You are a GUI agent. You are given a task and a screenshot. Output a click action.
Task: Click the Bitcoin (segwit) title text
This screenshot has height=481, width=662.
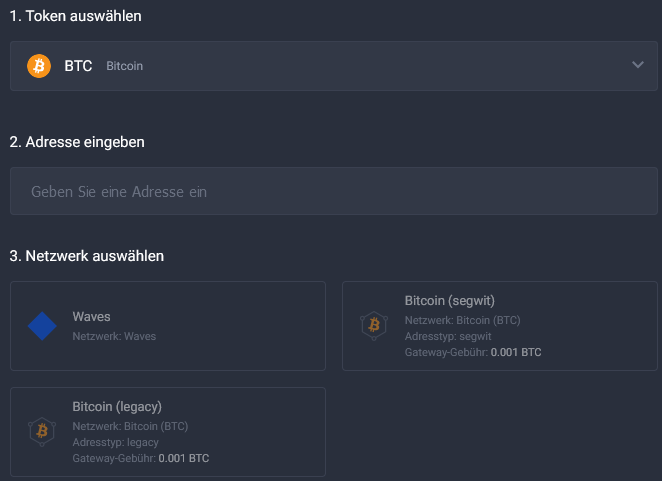[450, 301]
